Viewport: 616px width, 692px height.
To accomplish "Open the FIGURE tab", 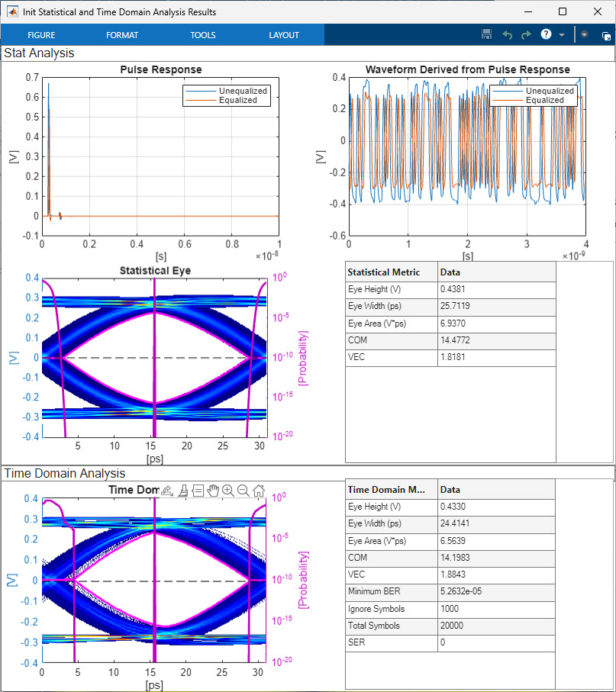I will pyautogui.click(x=40, y=35).
